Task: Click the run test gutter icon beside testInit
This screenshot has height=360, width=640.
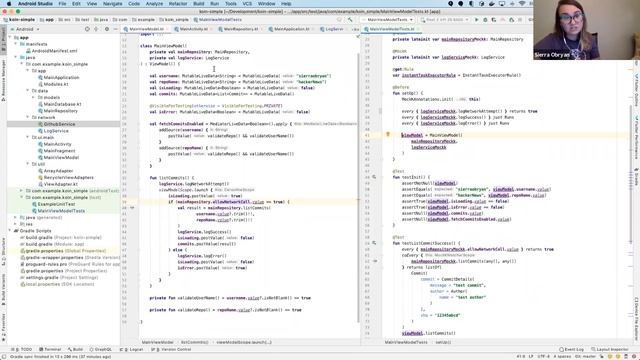Action: click(x=374, y=177)
